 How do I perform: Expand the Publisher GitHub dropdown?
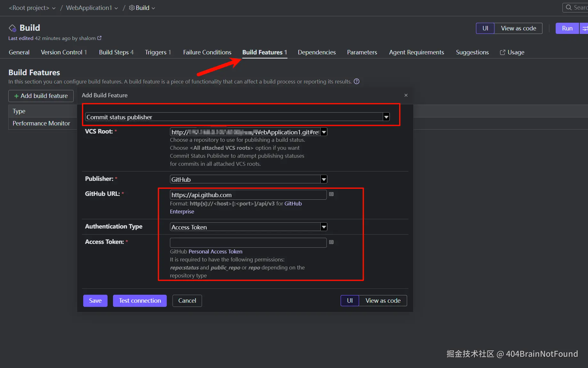pos(324,180)
